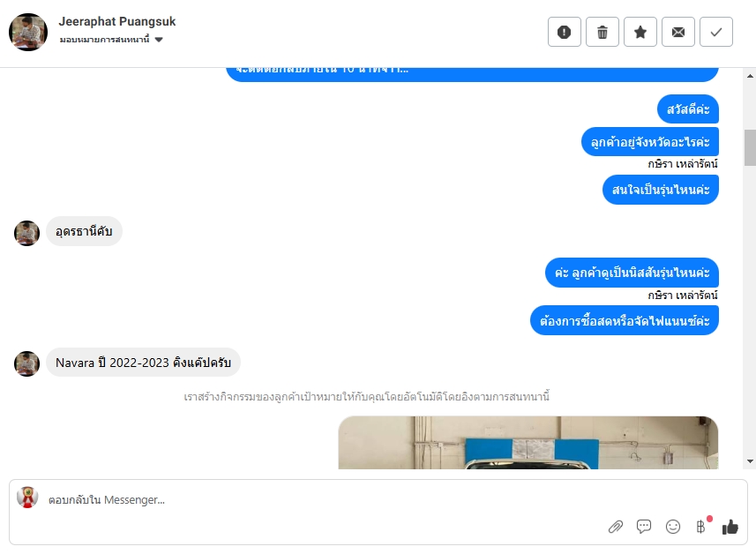Click the chat scrollbar thumb

pyautogui.click(x=750, y=147)
